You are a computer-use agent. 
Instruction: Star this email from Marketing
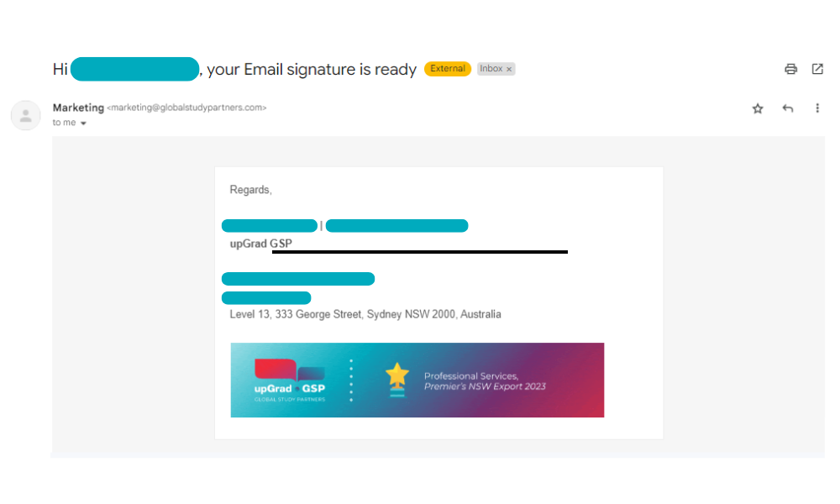(758, 108)
